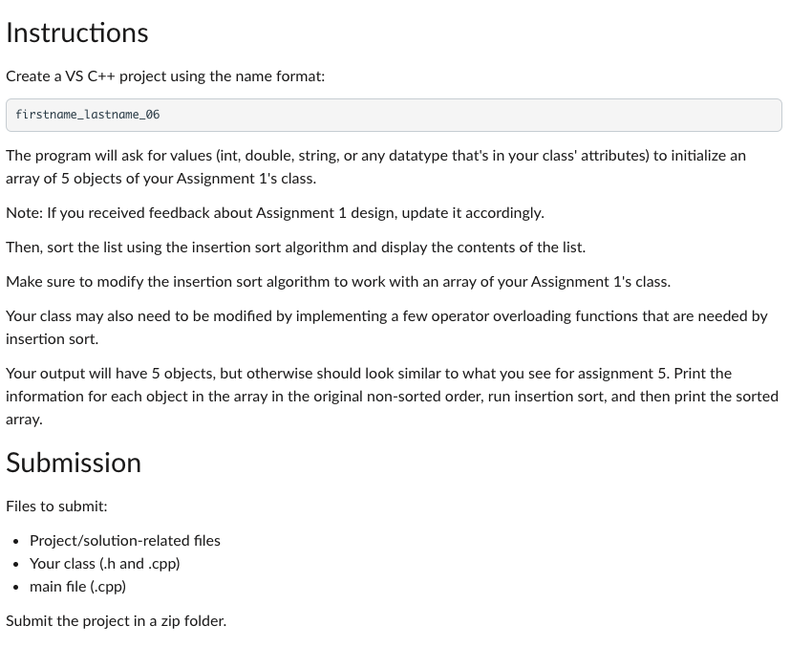Click the 'Note: If you received feedback' paragraph

point(275,213)
